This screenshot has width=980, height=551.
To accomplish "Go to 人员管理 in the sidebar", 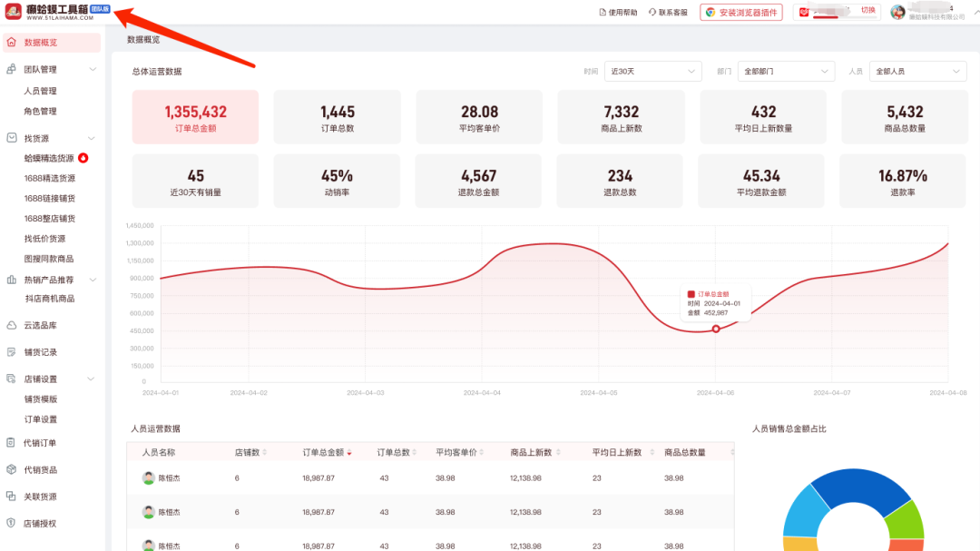I will (x=41, y=91).
